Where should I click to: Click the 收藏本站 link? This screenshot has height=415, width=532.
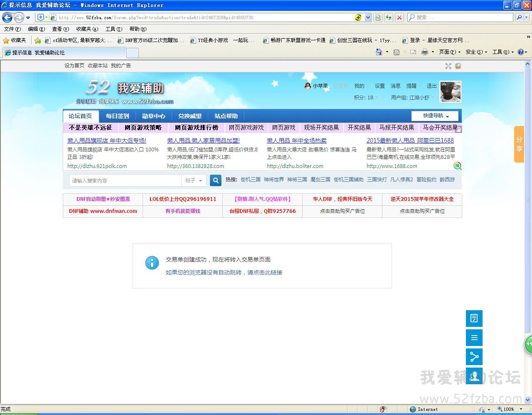click(97, 66)
